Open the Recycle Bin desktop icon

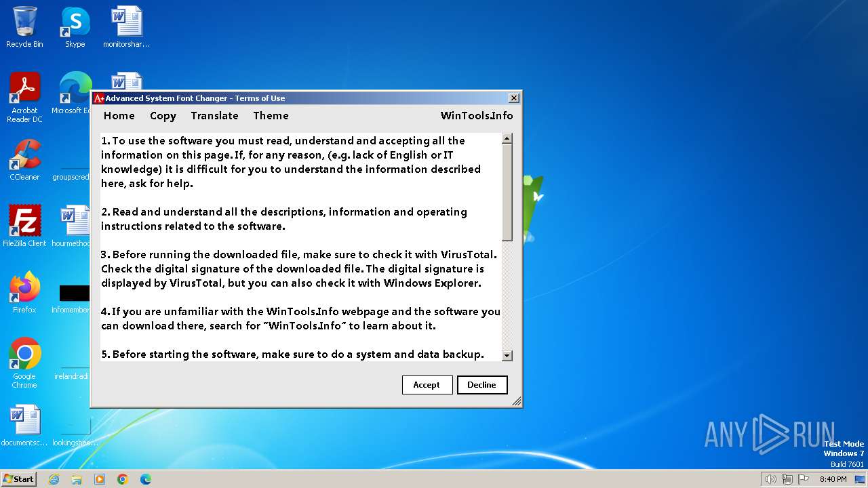(24, 27)
